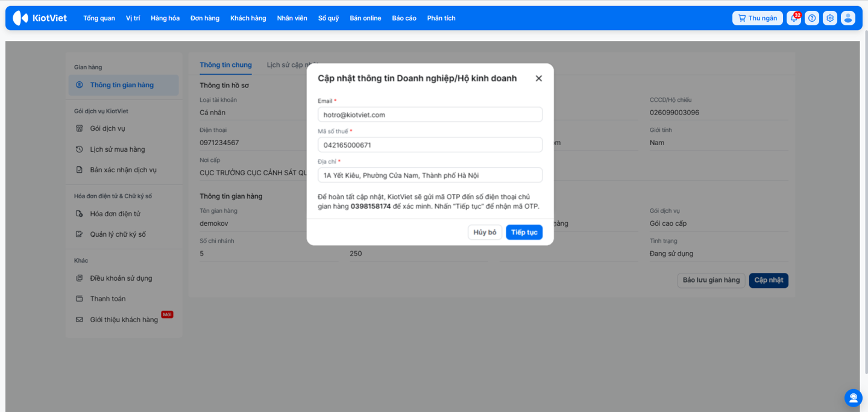868x412 pixels.
Task: Click into the Email input field
Action: (430, 114)
